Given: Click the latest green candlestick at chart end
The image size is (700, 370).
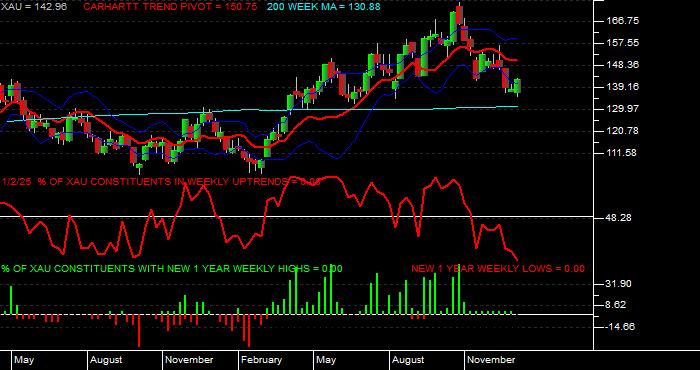Looking at the screenshot, I should coord(517,86).
